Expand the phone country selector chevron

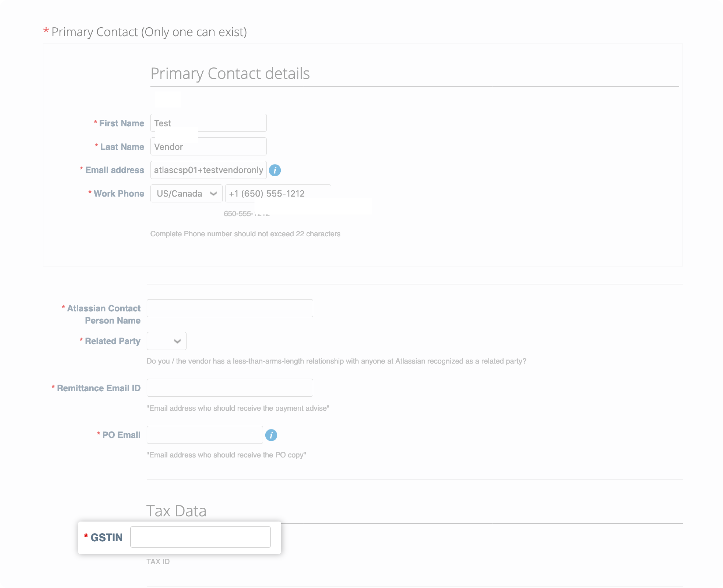[x=213, y=193]
